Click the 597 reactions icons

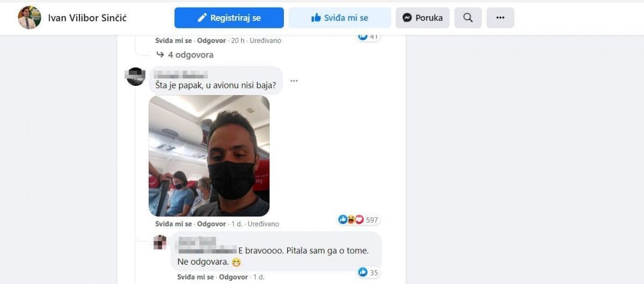(351, 220)
